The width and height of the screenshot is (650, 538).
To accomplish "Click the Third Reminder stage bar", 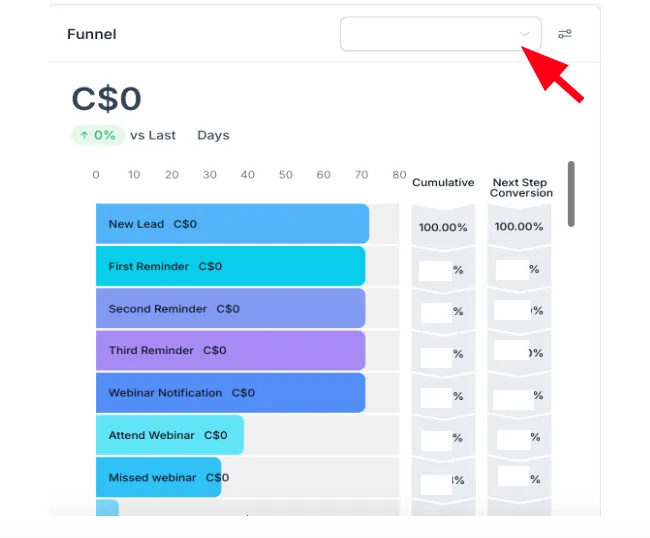I will 230,350.
